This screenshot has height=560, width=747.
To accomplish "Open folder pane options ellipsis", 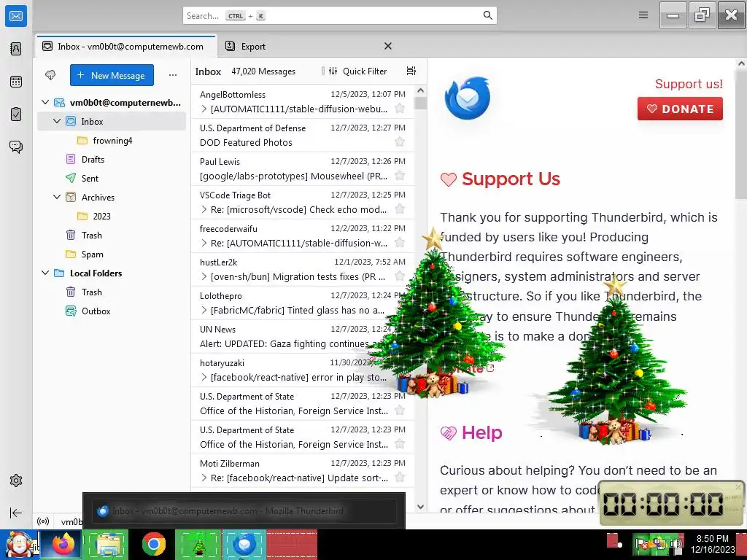I will pos(172,75).
